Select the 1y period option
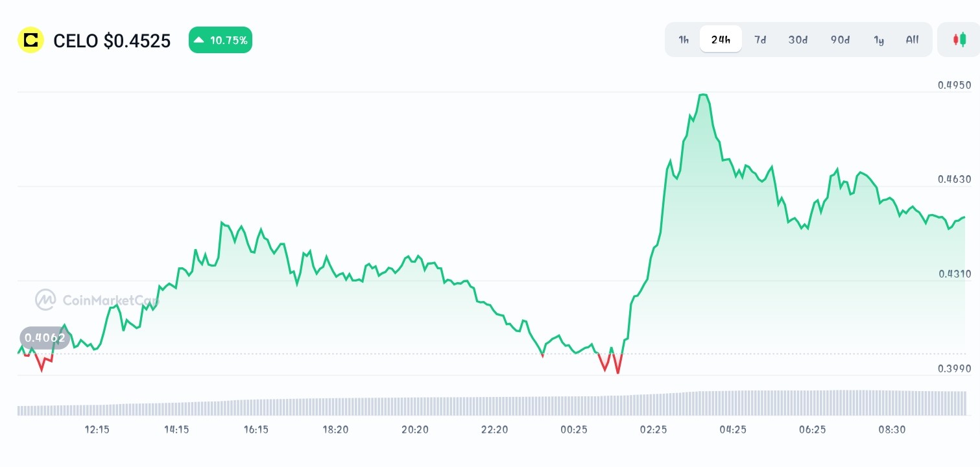The height and width of the screenshot is (467, 980). [x=879, y=40]
